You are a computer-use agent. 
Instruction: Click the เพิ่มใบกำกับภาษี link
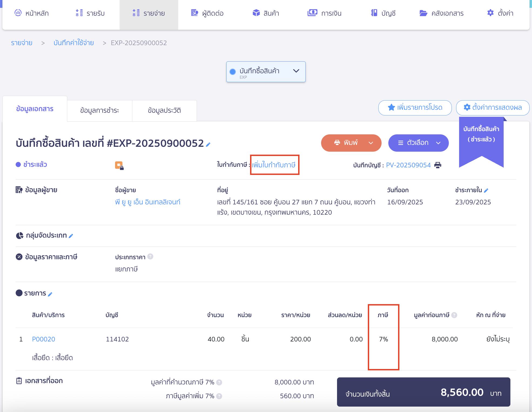274,165
